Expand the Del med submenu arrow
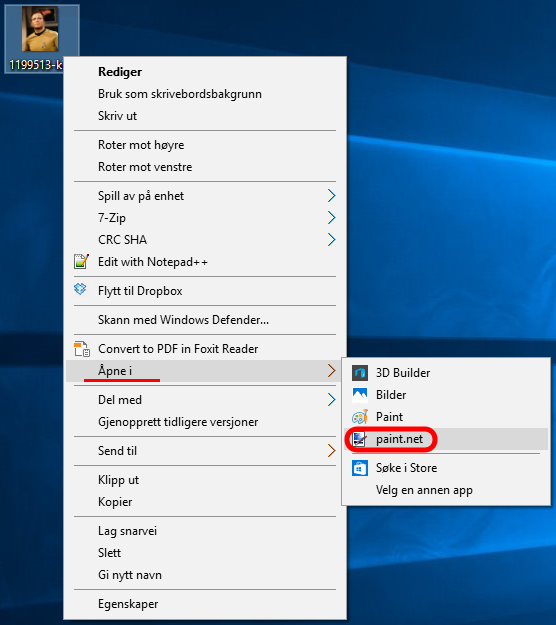Viewport: 556px width, 625px height. pos(332,400)
